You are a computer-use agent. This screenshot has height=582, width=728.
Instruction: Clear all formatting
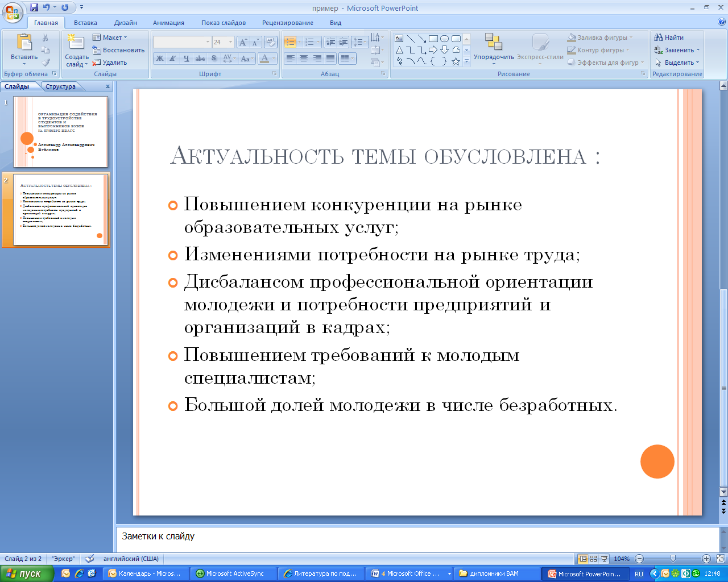(271, 42)
